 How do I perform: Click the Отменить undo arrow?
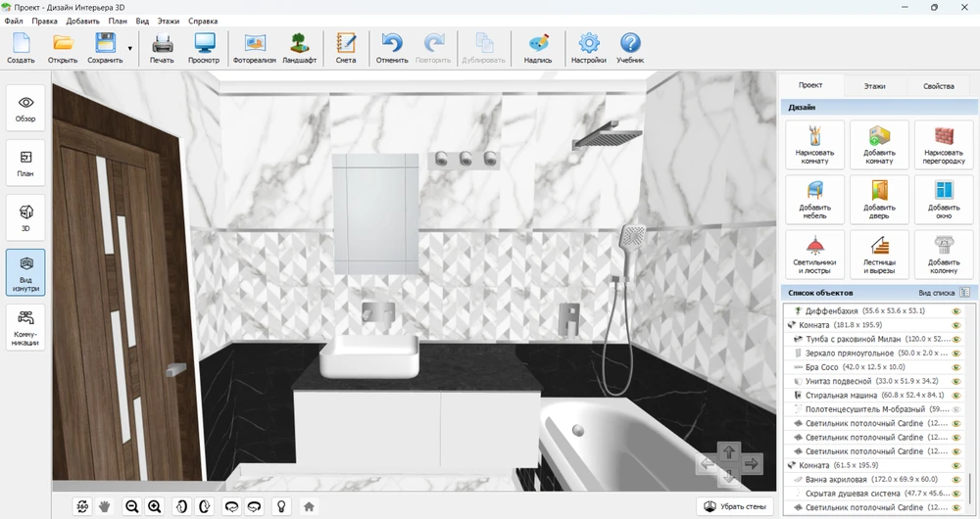pos(392,47)
